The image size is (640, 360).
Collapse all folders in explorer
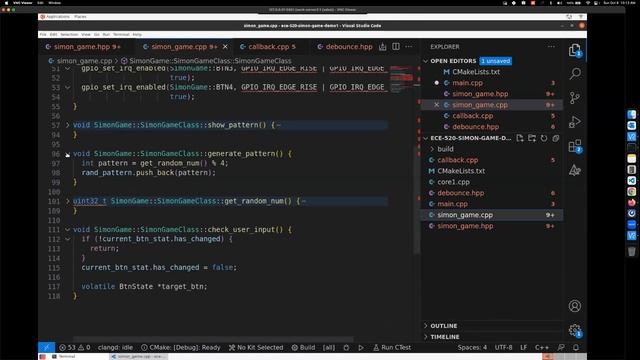[x=556, y=138]
